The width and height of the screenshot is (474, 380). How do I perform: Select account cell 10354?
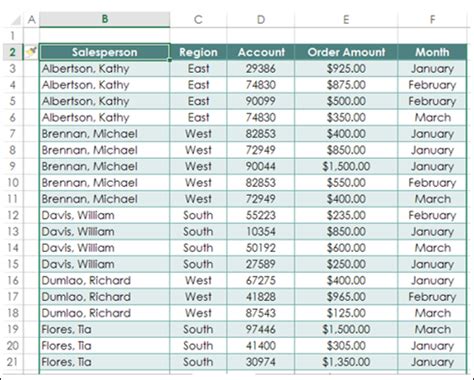click(261, 231)
